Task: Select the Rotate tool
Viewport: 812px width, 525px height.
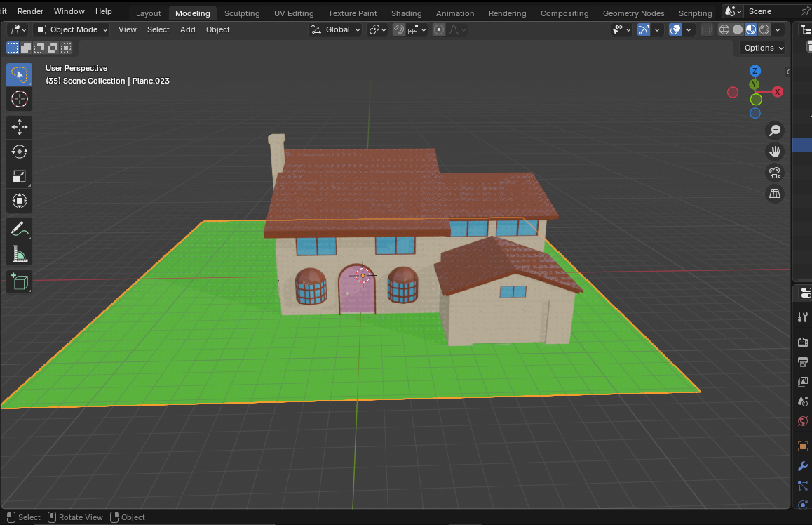Action: (x=19, y=152)
